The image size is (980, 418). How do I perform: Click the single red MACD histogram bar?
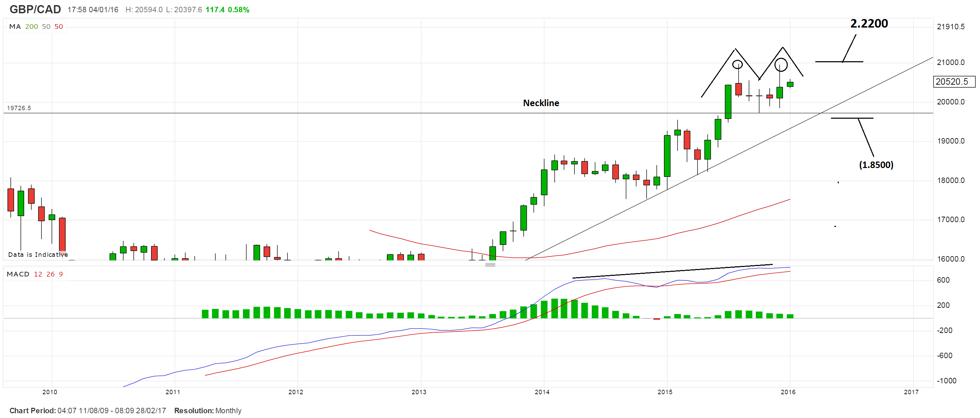[657, 319]
